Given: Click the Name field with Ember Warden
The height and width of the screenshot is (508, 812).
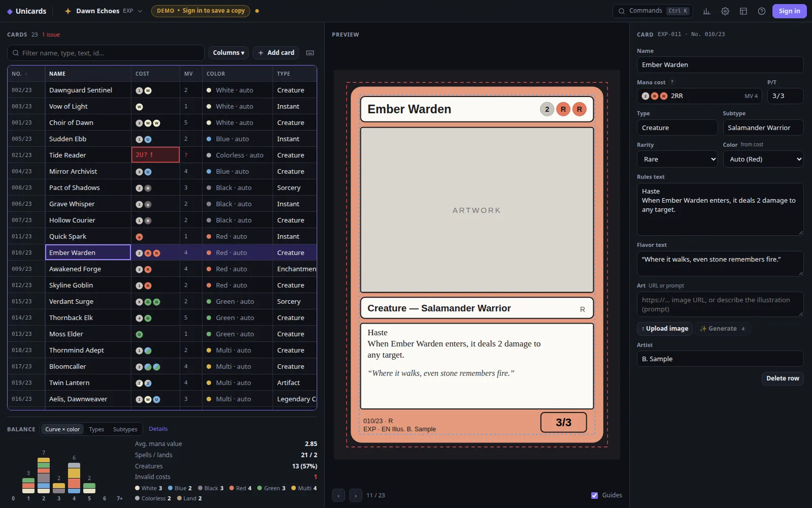Looking at the screenshot, I should click(720, 65).
